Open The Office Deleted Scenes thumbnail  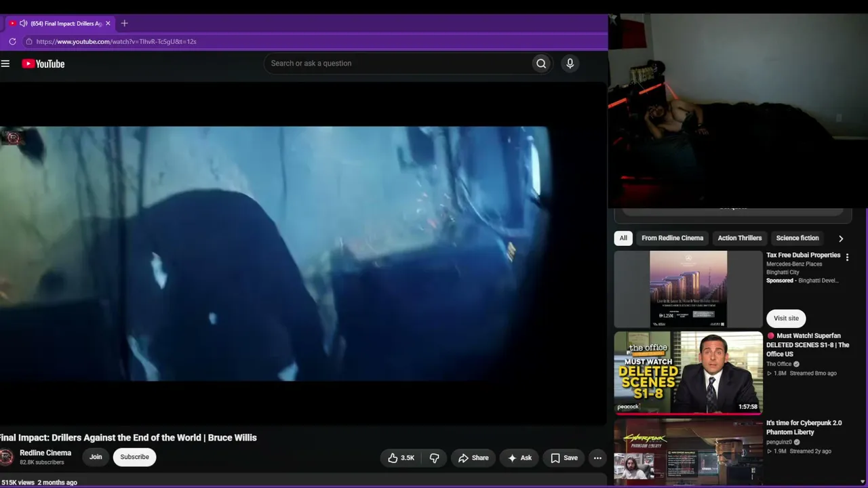tap(688, 373)
